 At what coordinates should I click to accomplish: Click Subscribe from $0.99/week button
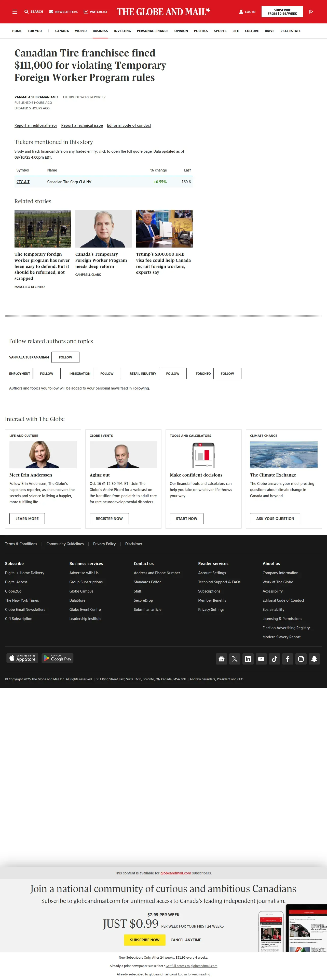[282, 12]
